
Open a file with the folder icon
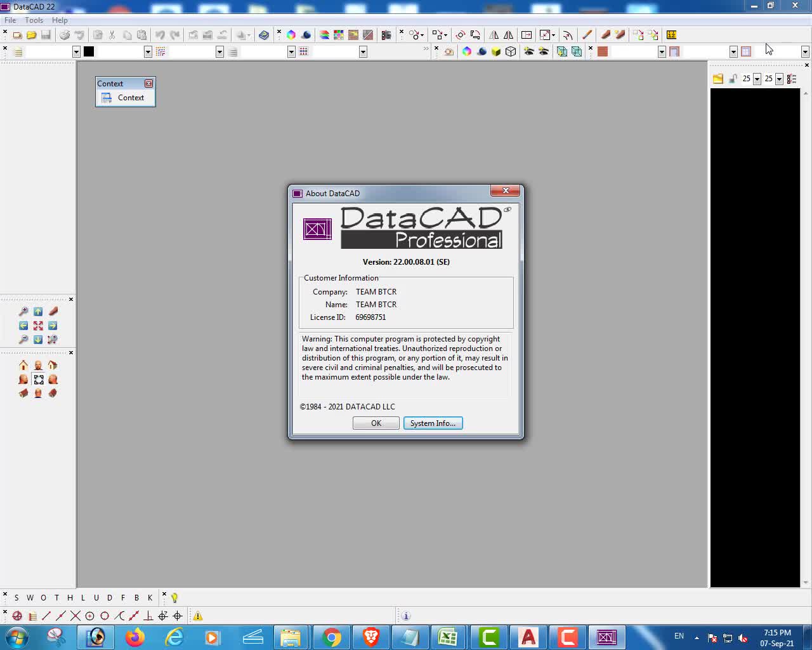tap(31, 35)
